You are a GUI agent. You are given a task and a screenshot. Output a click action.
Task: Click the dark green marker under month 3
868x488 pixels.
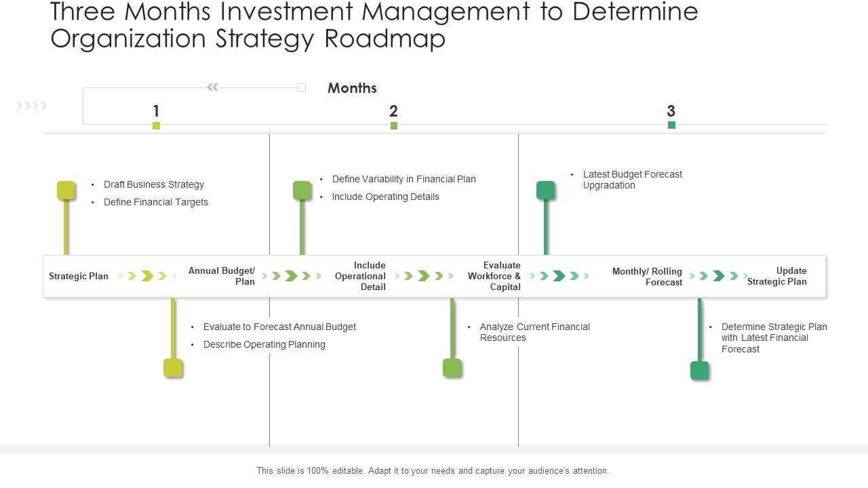(671, 125)
